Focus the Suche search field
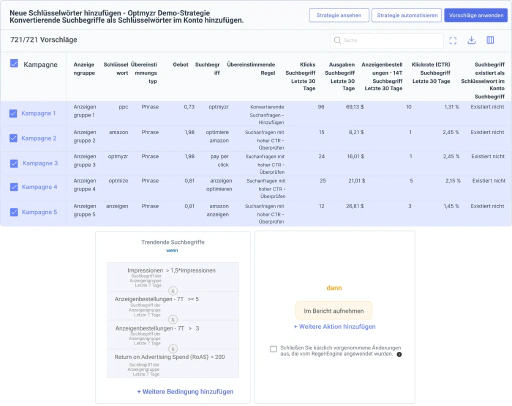 [387, 40]
